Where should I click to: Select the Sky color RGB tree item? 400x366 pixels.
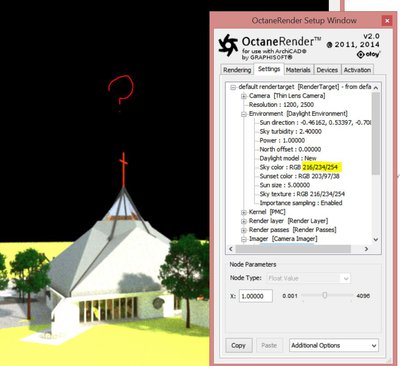click(x=299, y=167)
